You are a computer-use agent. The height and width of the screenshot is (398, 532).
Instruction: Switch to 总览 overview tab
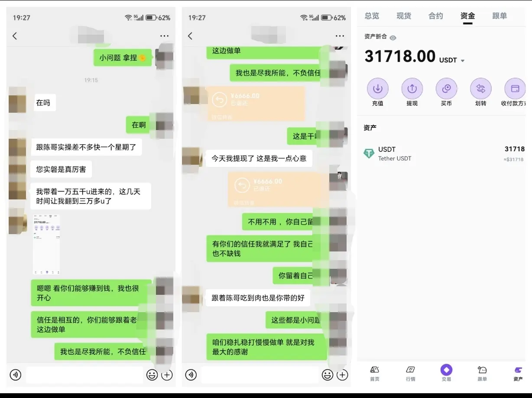[x=372, y=16]
